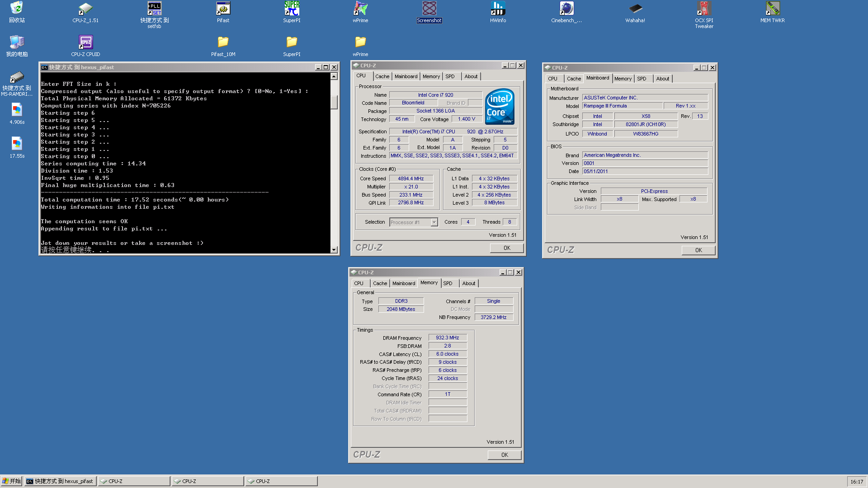Select the Core Speed 4894.4 MHz value

click(411, 178)
